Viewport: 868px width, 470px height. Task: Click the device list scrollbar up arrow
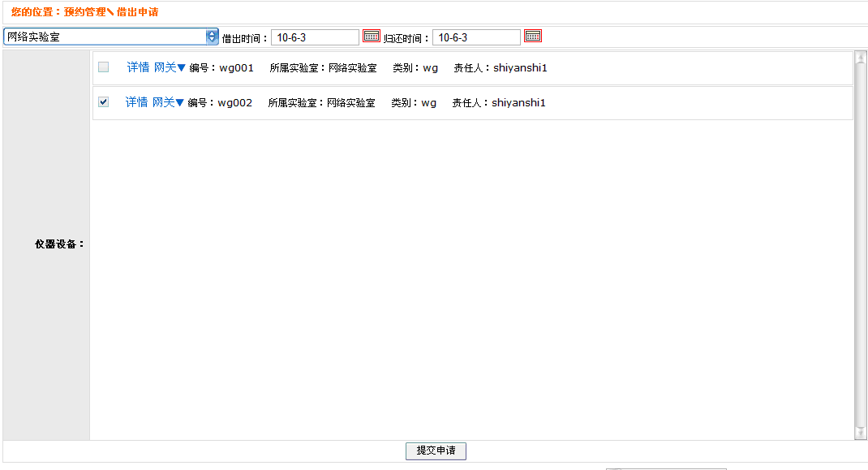[x=860, y=58]
